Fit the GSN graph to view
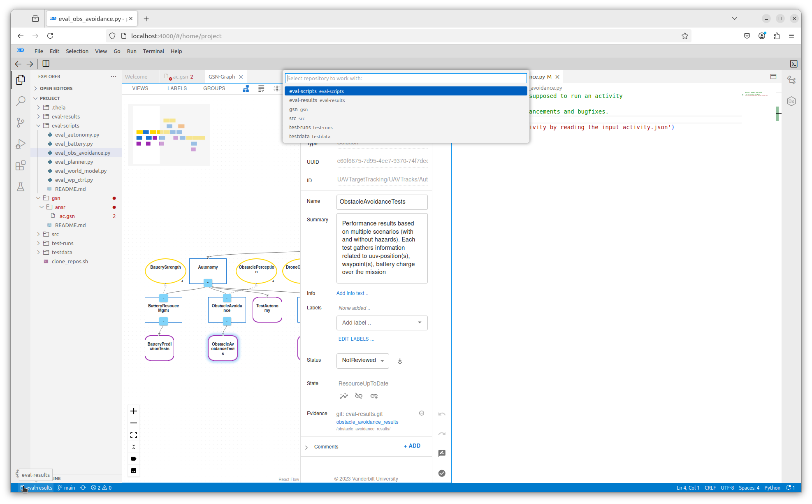812x504 pixels. [x=134, y=435]
